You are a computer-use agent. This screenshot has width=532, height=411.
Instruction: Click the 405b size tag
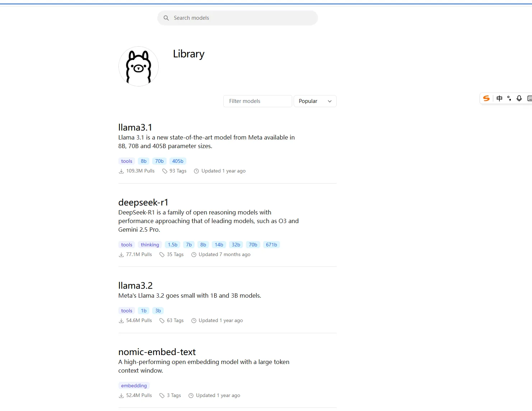point(178,161)
